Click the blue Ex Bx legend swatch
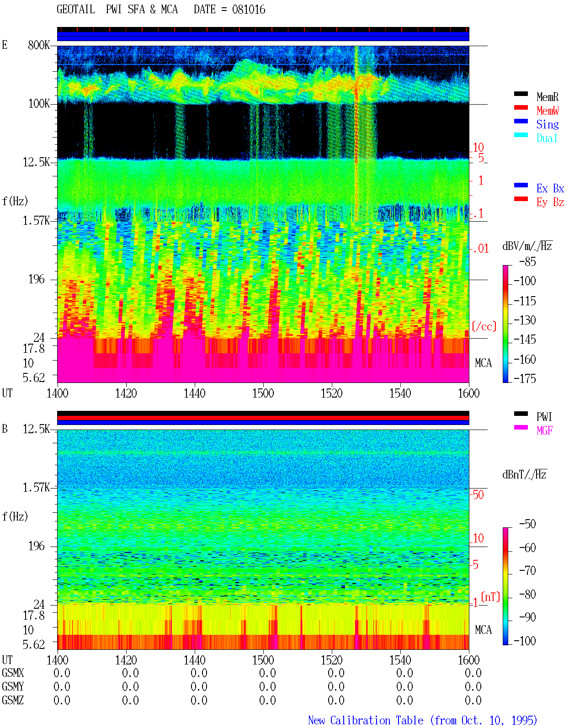 click(x=521, y=186)
